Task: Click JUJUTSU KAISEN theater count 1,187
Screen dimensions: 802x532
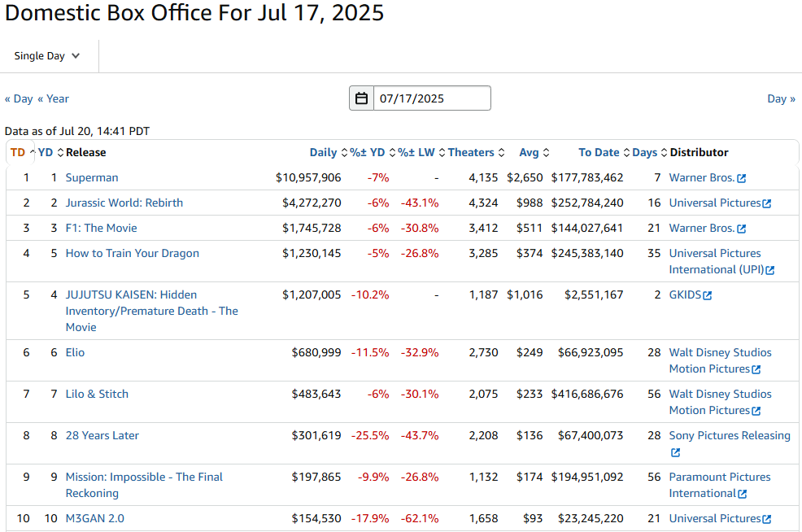Action: click(x=483, y=294)
